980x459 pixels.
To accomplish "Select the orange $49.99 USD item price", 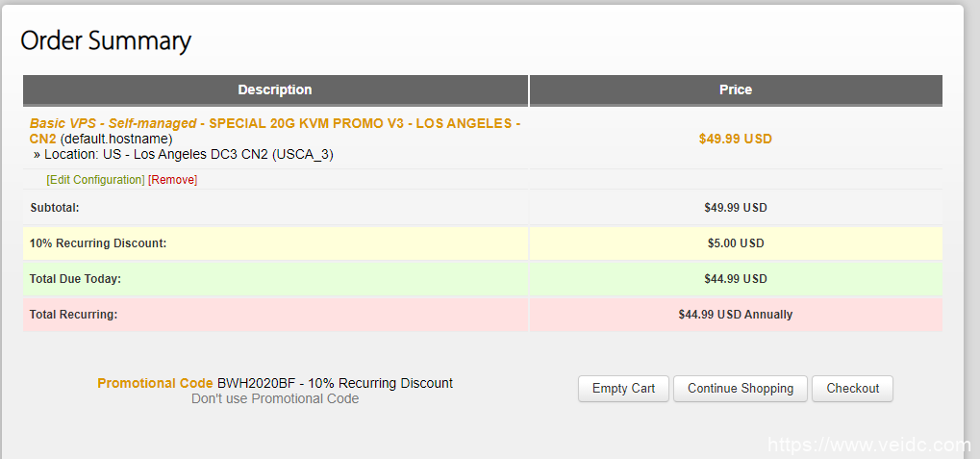I will point(736,139).
